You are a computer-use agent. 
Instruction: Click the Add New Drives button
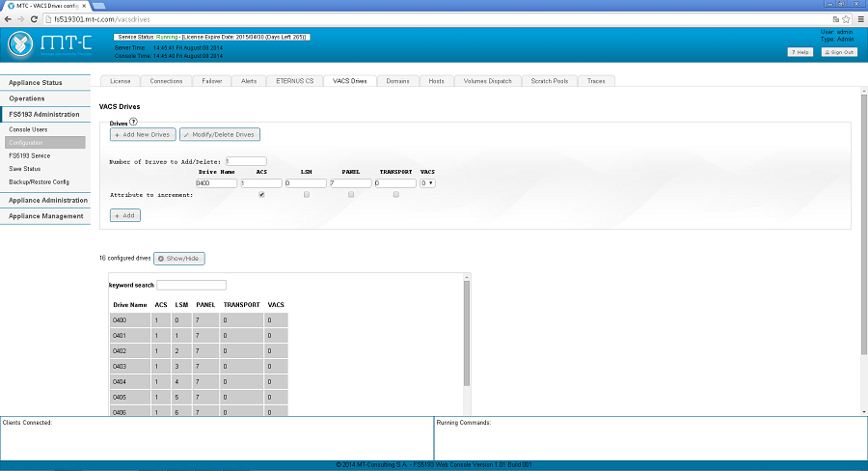[143, 135]
